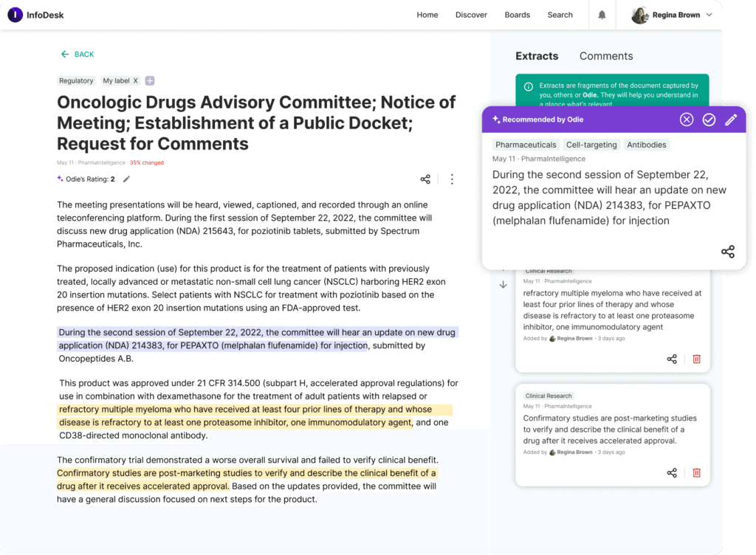Dismiss the Odie recommendation with X icon
The height and width of the screenshot is (555, 756).
pyautogui.click(x=687, y=120)
